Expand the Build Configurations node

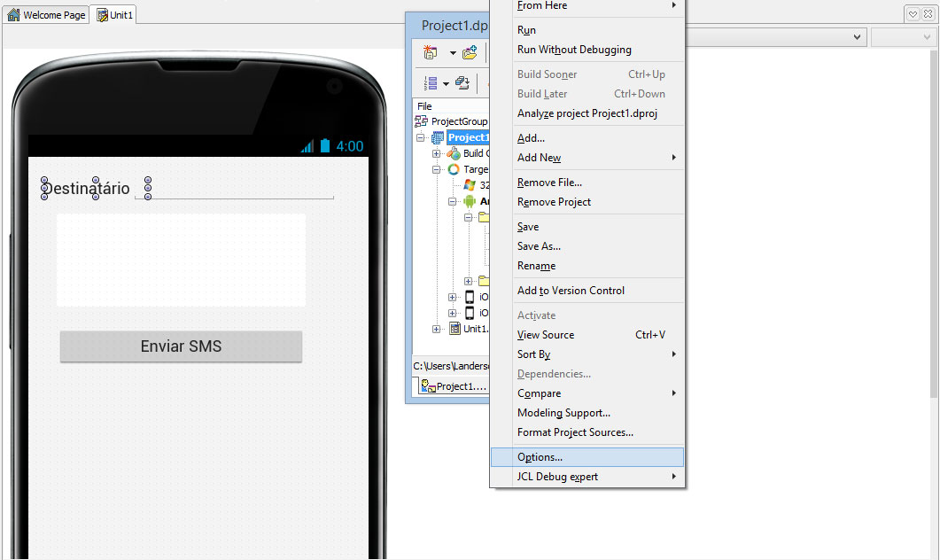(x=435, y=154)
